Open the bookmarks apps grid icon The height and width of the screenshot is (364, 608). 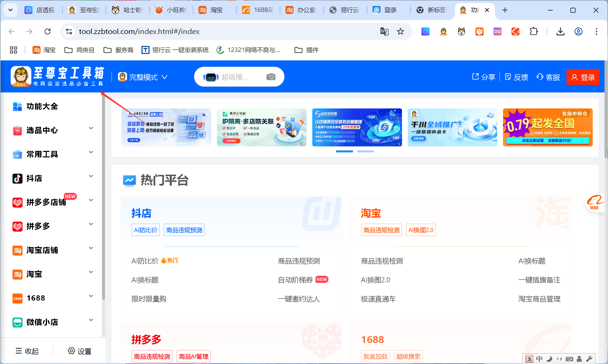click(x=13, y=50)
